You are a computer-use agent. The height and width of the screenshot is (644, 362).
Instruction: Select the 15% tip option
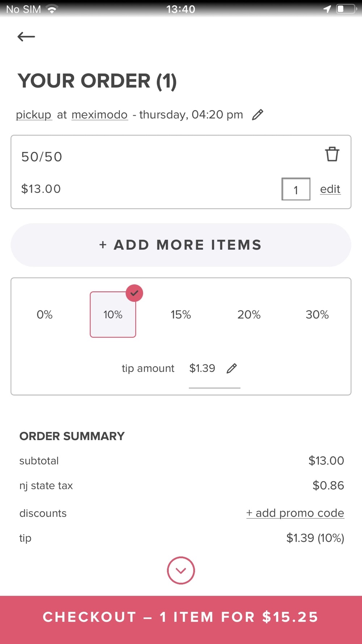click(181, 314)
